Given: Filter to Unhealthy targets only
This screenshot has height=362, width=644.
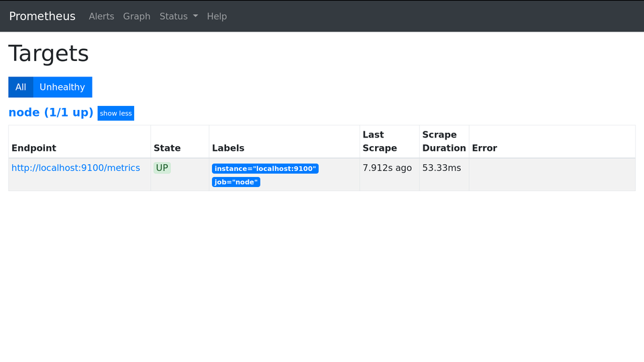Looking at the screenshot, I should click(x=62, y=87).
